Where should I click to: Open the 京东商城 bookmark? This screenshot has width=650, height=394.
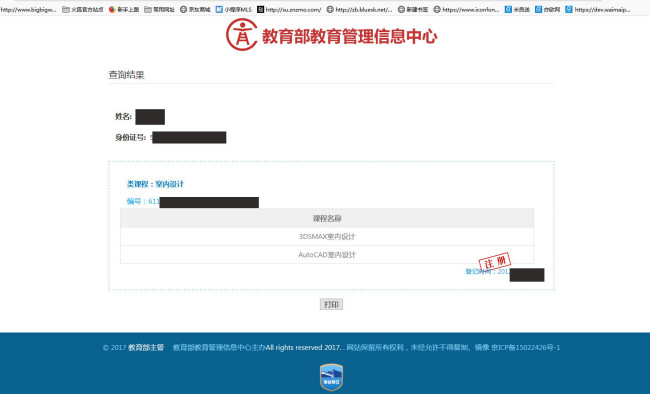(x=195, y=9)
